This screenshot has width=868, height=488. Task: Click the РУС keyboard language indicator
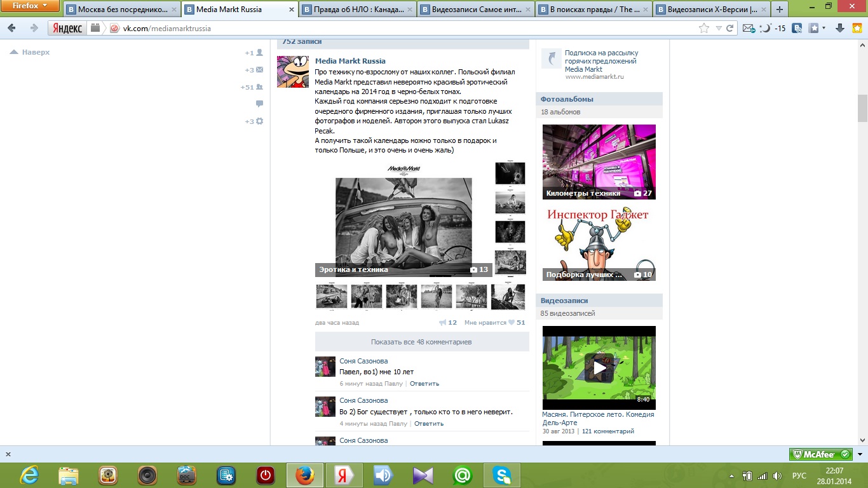pos(799,475)
